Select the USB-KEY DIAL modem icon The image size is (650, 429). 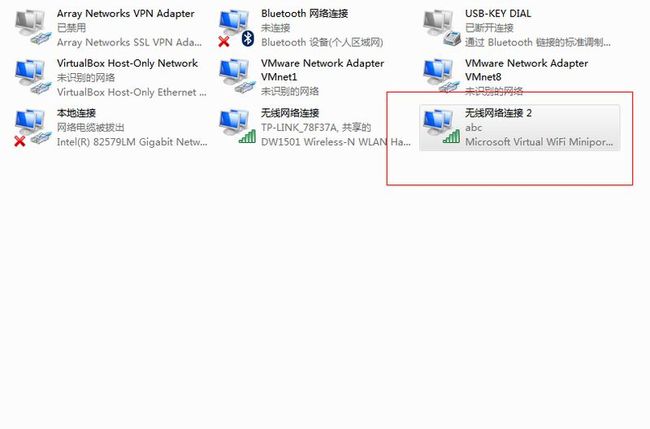pyautogui.click(x=441, y=28)
